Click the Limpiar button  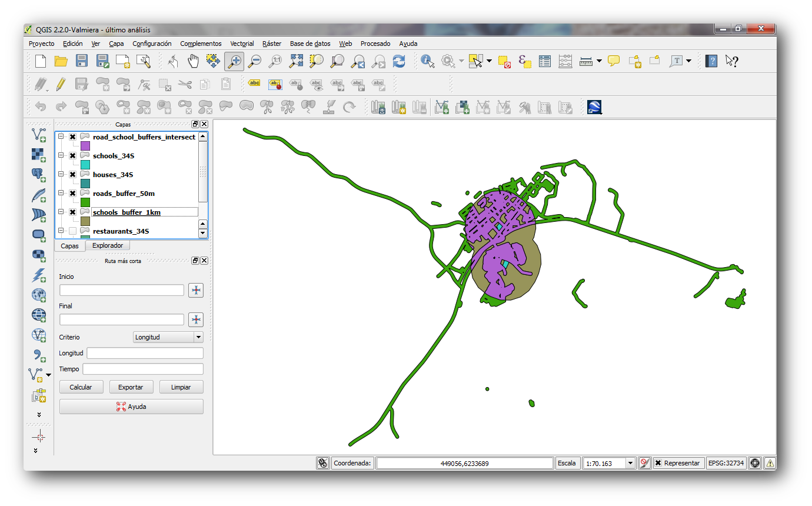point(181,387)
